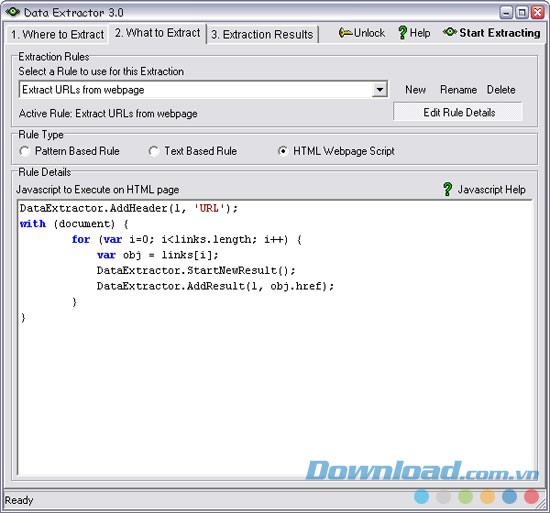Click the Rename rule button
Screen dimensions: 550x513
(x=458, y=90)
